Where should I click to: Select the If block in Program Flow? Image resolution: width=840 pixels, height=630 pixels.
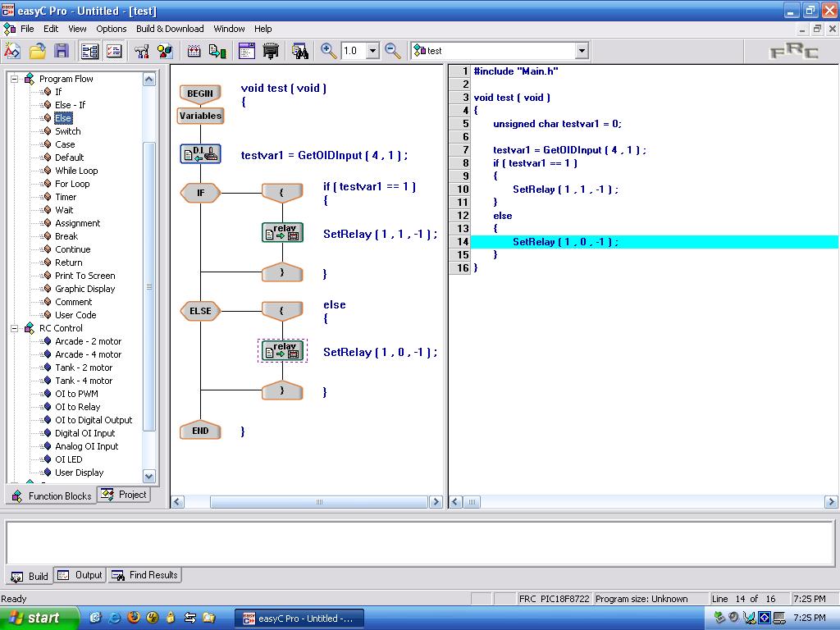(58, 92)
